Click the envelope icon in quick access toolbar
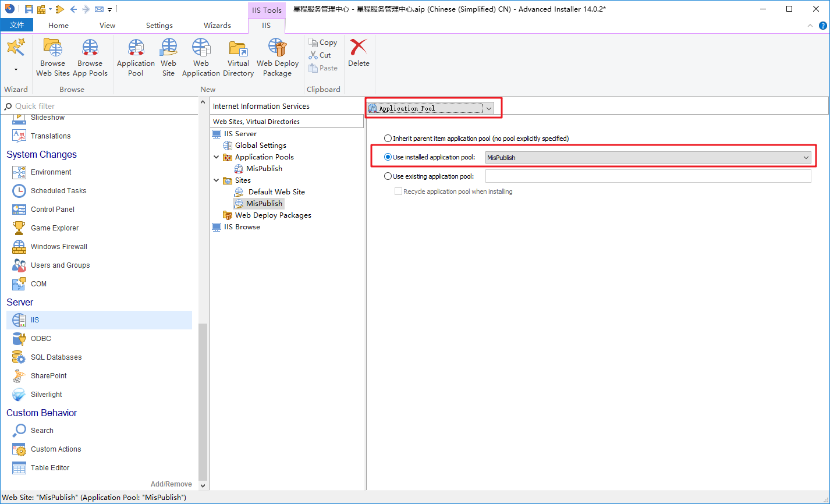The image size is (830, 504). point(98,9)
